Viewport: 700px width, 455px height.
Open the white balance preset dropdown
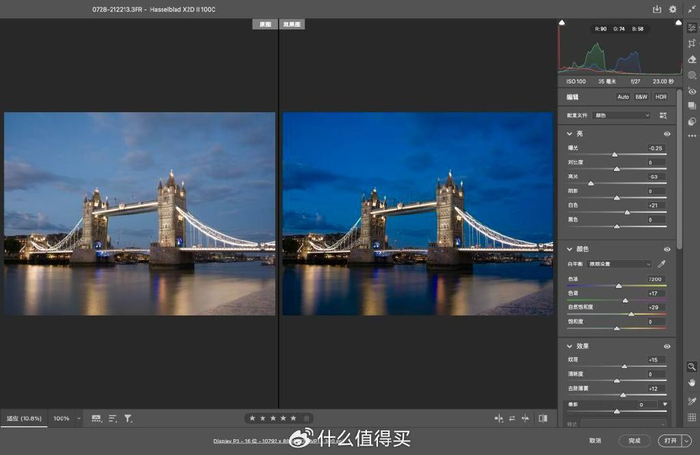pos(619,264)
